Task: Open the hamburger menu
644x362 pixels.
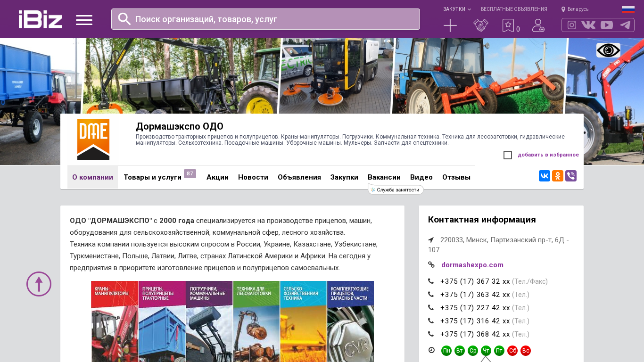Action: pos(84,20)
